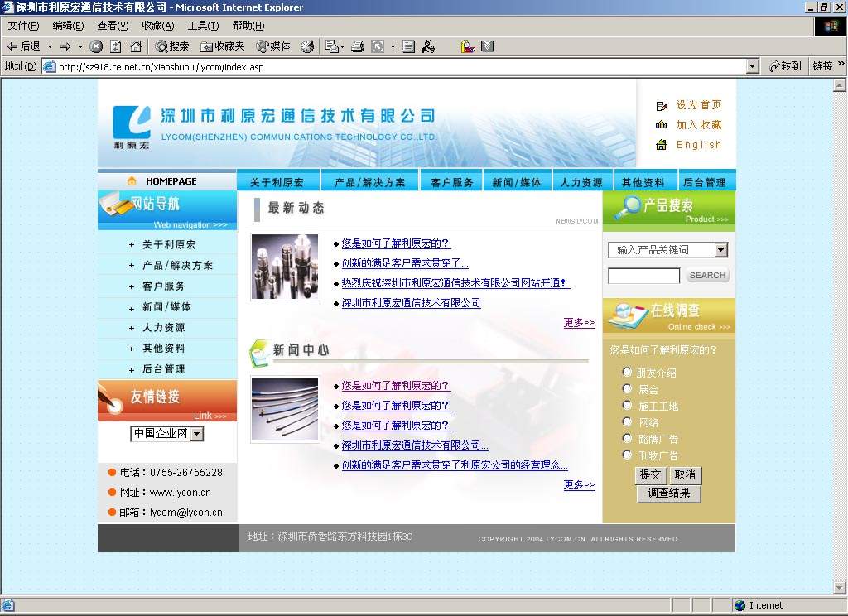Click the last gray toolbar icon
Image resolution: width=848 pixels, height=616 pixels.
[487, 46]
